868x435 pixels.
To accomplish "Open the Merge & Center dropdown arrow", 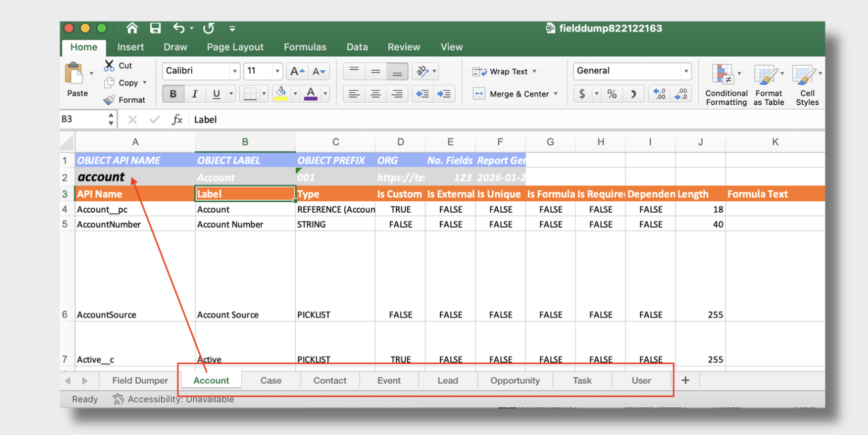I will click(555, 94).
